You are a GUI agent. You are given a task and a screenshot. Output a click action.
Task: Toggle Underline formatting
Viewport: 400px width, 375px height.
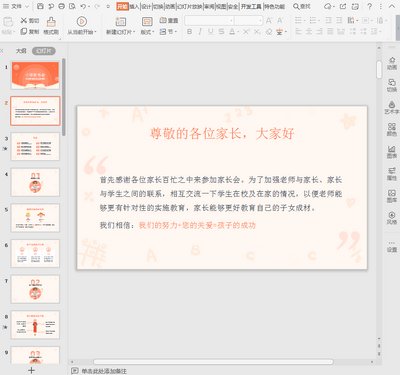(x=211, y=32)
